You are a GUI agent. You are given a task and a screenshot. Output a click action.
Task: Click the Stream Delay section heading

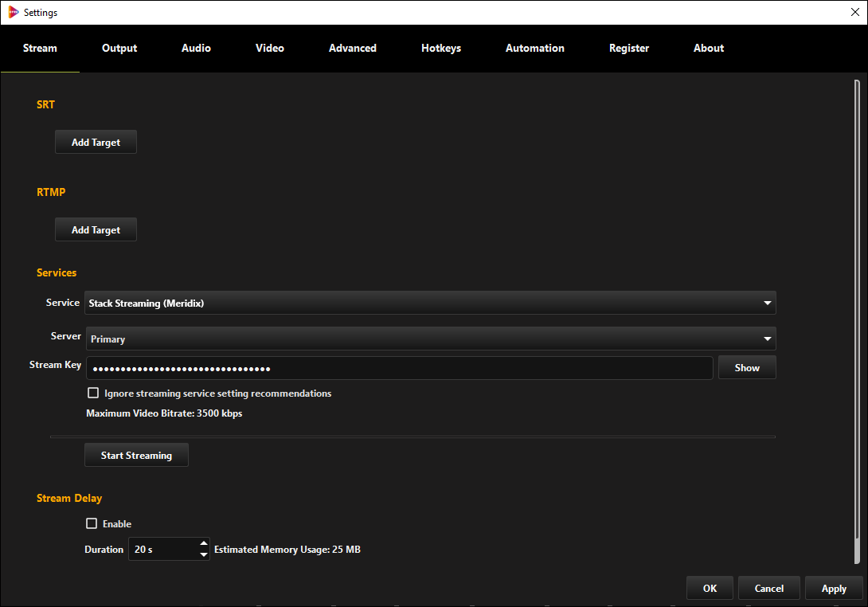click(x=69, y=498)
